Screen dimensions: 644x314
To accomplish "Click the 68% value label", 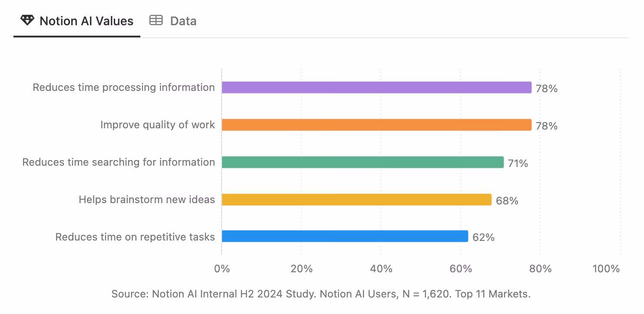I will [506, 200].
